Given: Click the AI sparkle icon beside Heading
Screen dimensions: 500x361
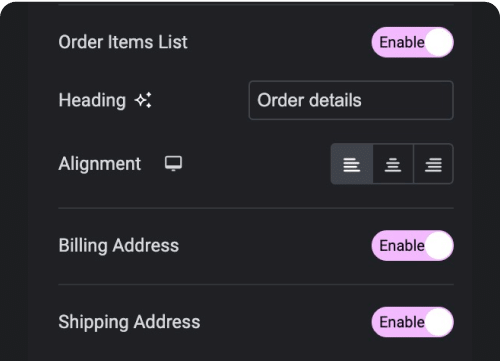Looking at the screenshot, I should [143, 100].
